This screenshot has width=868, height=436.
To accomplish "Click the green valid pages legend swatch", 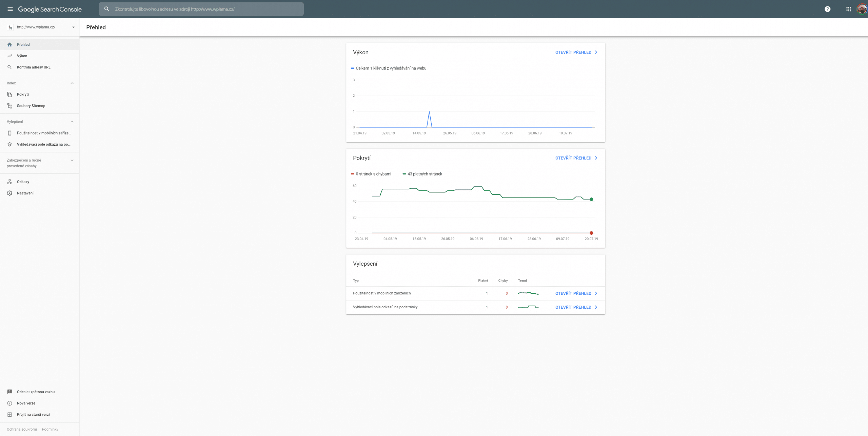I will [x=404, y=174].
